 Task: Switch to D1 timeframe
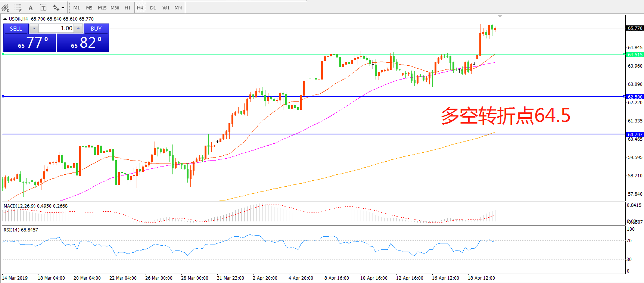(153, 8)
